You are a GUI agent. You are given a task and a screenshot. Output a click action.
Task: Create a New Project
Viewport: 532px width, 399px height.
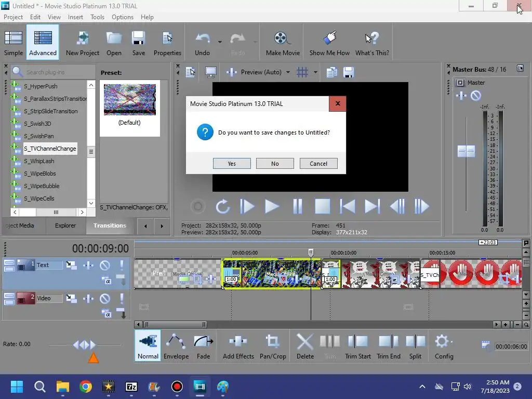(83, 43)
